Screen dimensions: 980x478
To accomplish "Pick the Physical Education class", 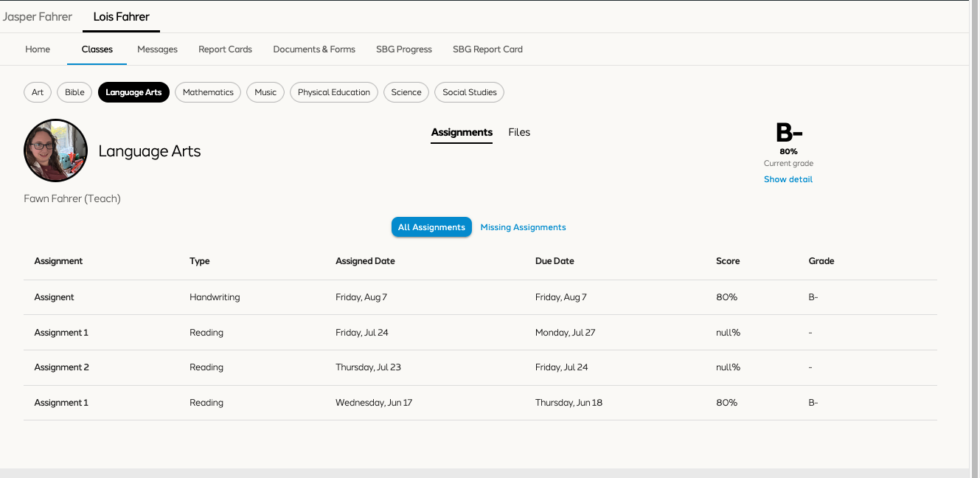I will [x=334, y=92].
